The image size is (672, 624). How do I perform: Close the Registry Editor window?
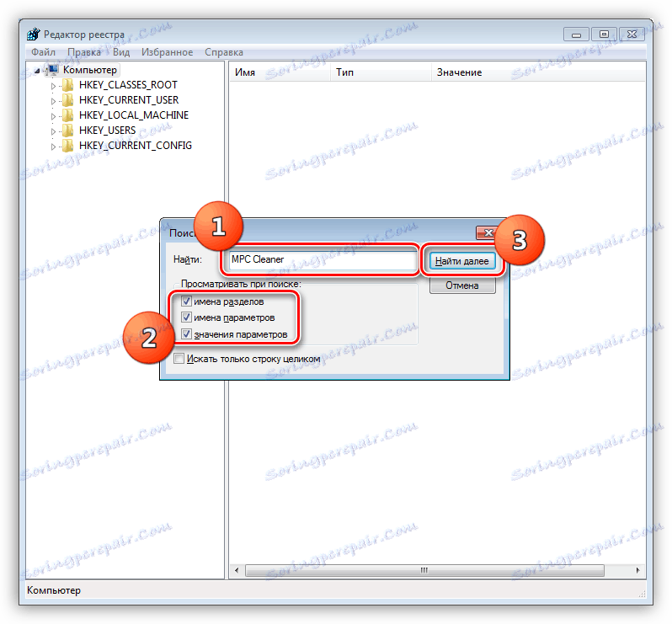click(632, 35)
